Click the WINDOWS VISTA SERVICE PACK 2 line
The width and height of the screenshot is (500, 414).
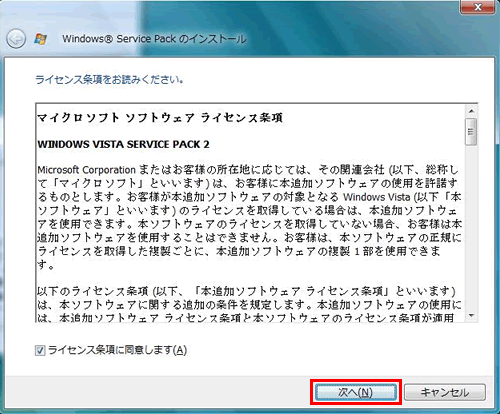pyautogui.click(x=124, y=144)
